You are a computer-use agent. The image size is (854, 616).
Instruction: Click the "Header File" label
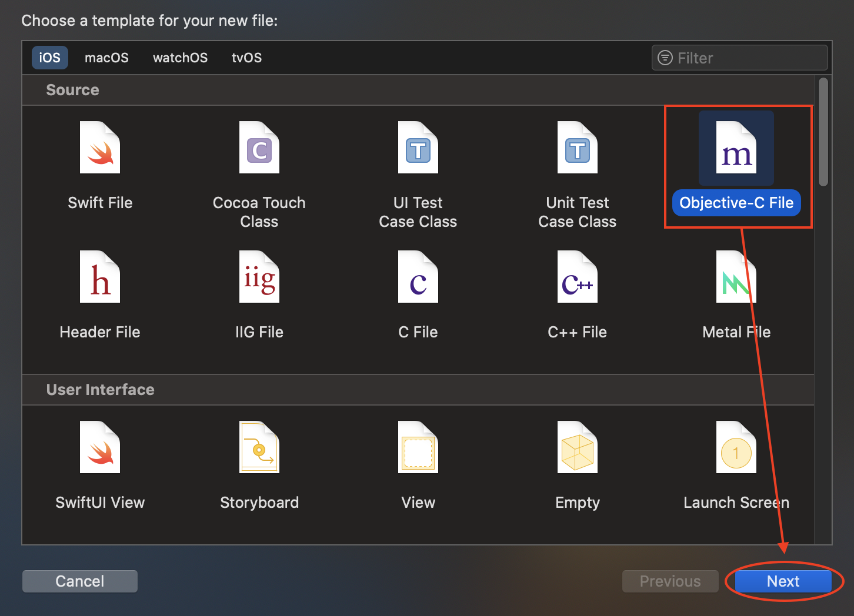pos(100,332)
